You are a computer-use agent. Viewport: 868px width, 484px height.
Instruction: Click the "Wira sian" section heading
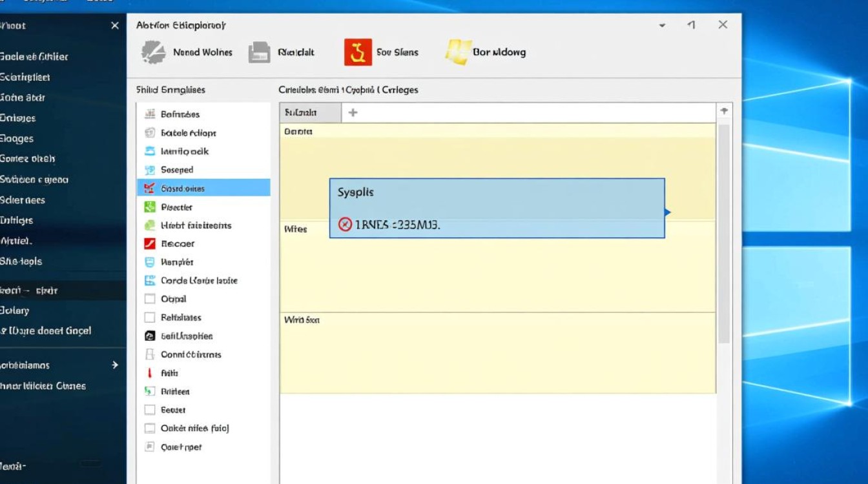302,320
